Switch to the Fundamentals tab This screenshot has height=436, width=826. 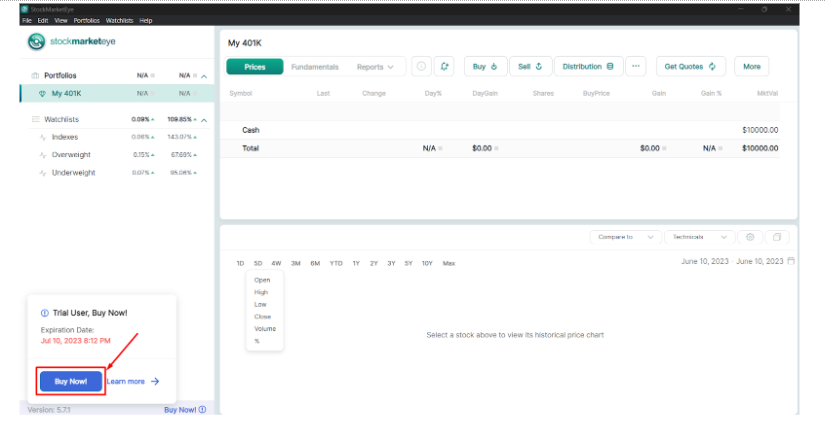click(x=315, y=67)
